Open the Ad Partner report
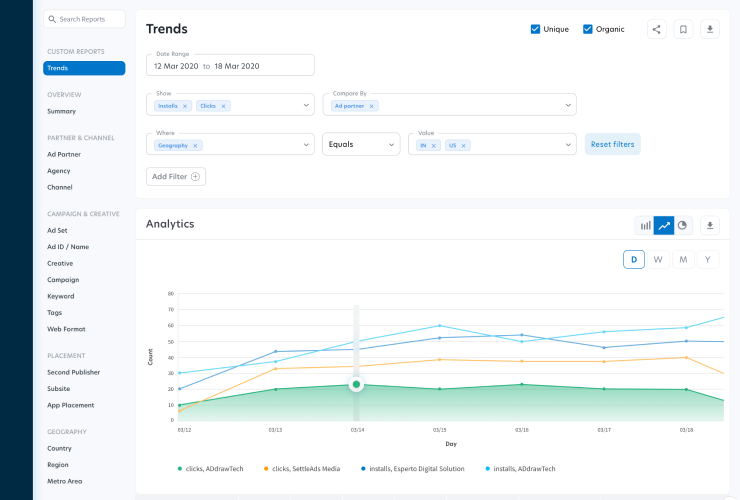 coord(64,154)
